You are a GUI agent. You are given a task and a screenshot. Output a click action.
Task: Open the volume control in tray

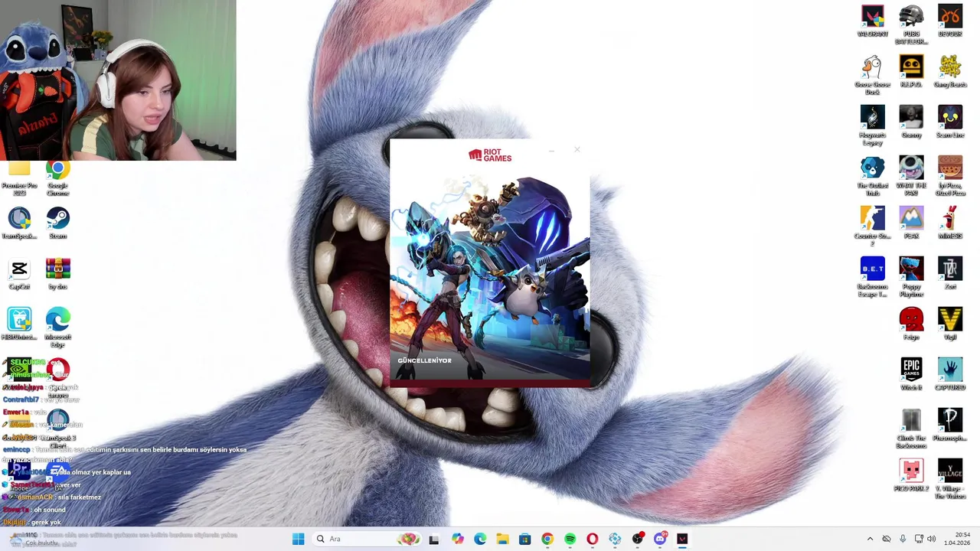[932, 539]
